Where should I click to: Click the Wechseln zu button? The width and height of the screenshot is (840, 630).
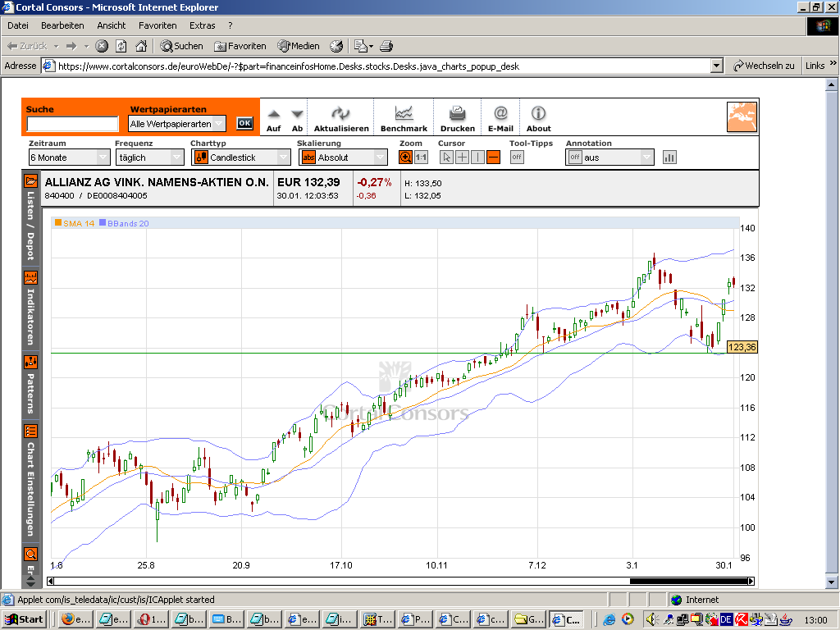[x=764, y=66]
